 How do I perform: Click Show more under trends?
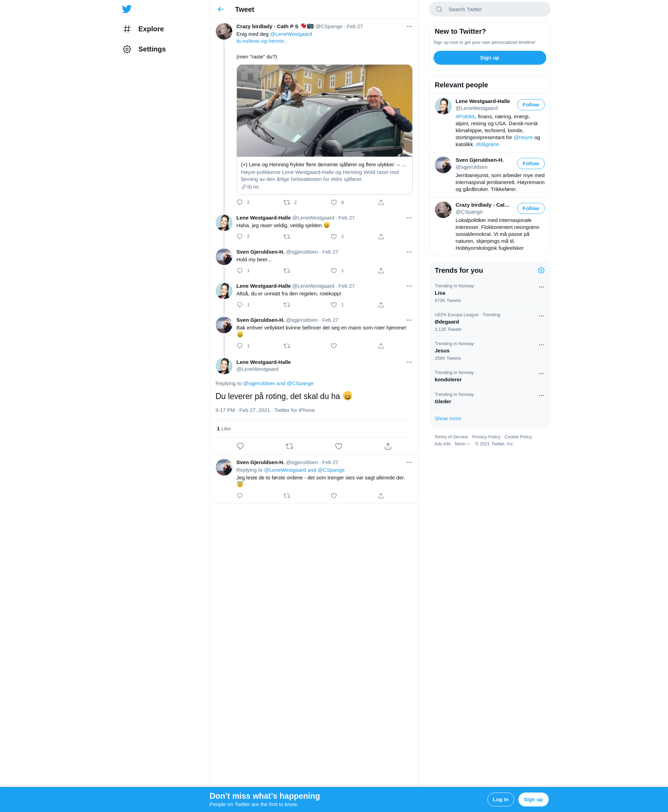point(447,418)
